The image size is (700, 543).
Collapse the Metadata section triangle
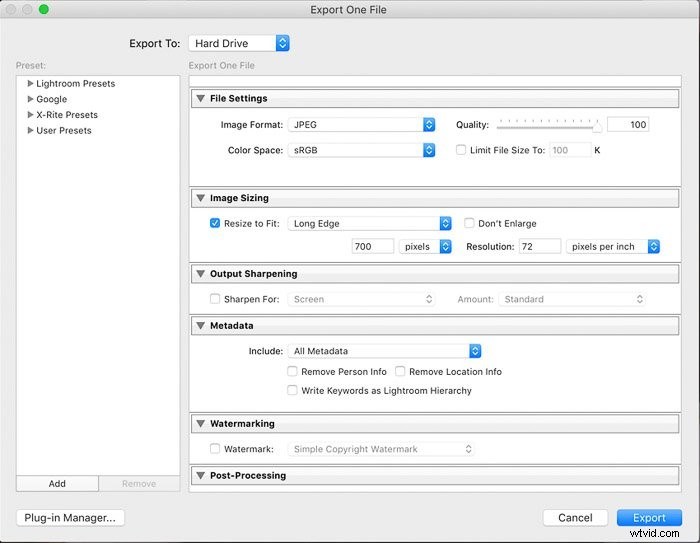click(x=200, y=326)
